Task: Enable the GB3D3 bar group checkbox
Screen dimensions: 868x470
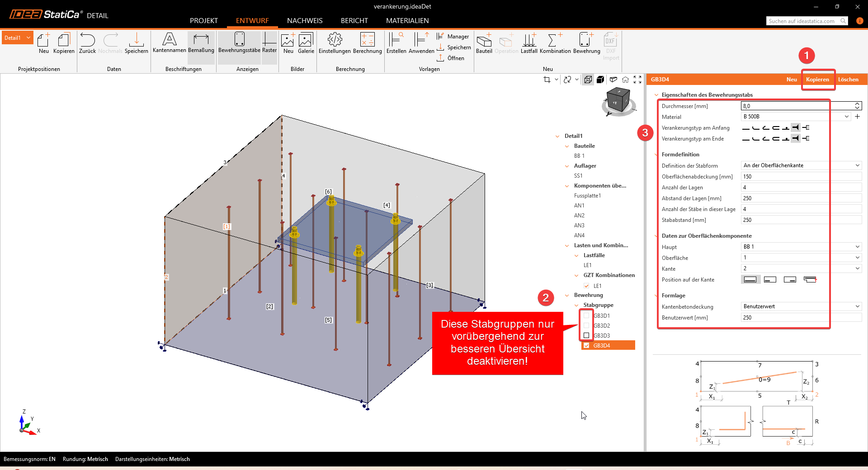Action: [586, 335]
